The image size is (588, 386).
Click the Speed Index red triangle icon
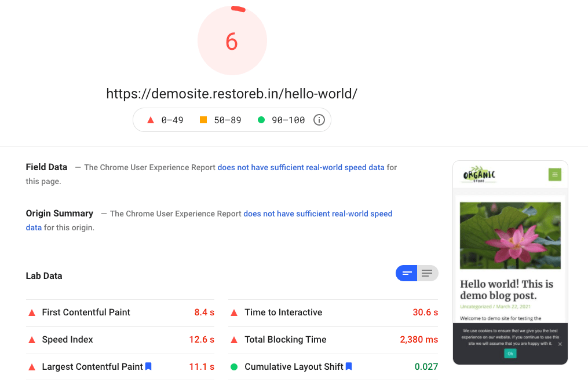[32, 340]
